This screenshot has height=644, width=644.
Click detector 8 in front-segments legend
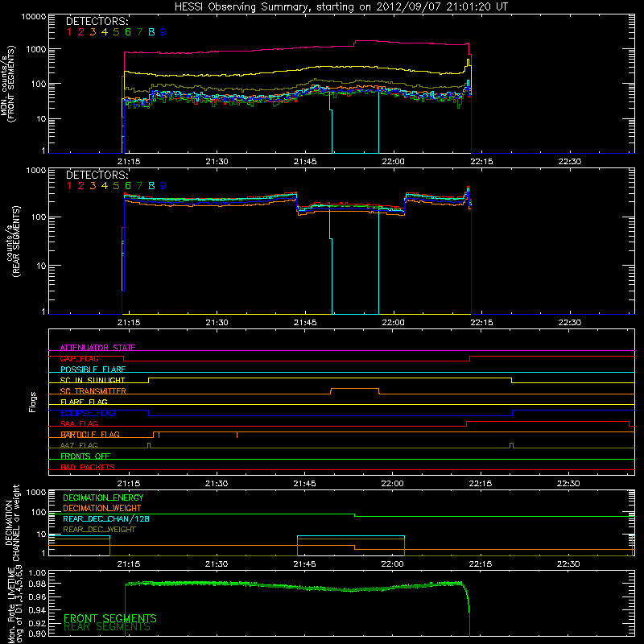tap(151, 31)
